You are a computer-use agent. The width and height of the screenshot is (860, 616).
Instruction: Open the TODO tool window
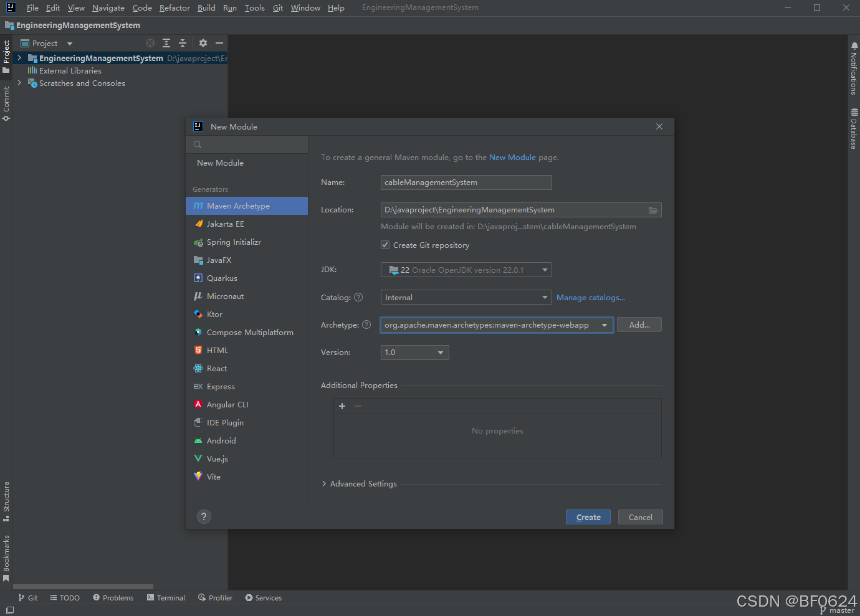pyautogui.click(x=65, y=597)
